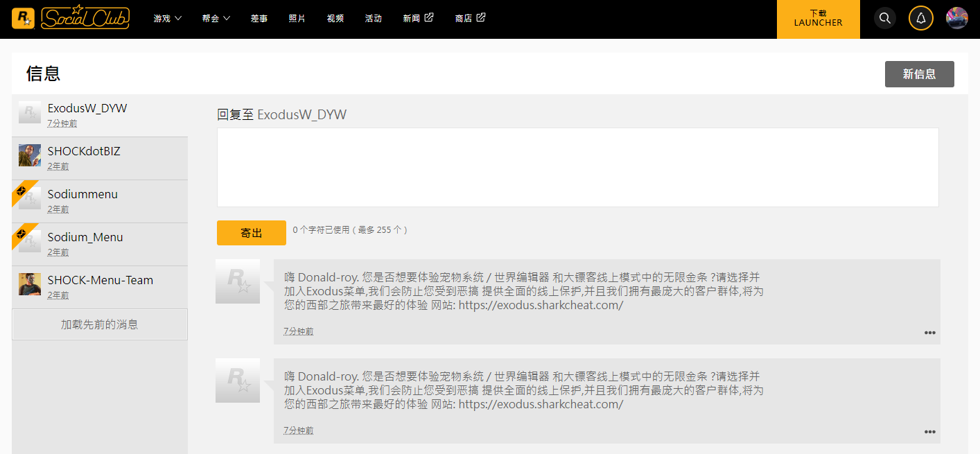Click the SHOCKdotBIZ avatar thumbnail
Viewport: 980px width, 454px height.
(x=30, y=155)
